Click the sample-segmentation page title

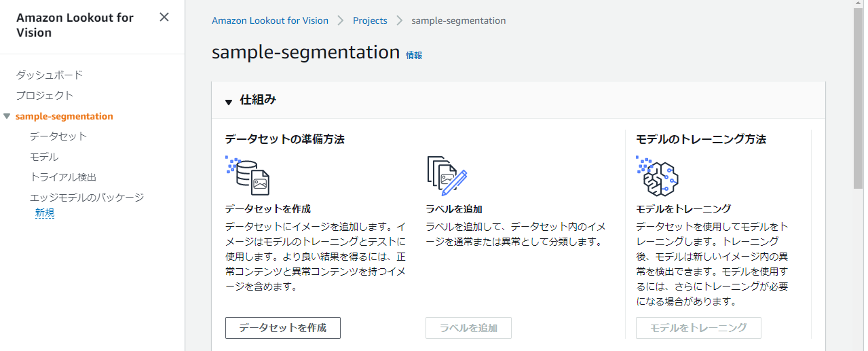[305, 52]
